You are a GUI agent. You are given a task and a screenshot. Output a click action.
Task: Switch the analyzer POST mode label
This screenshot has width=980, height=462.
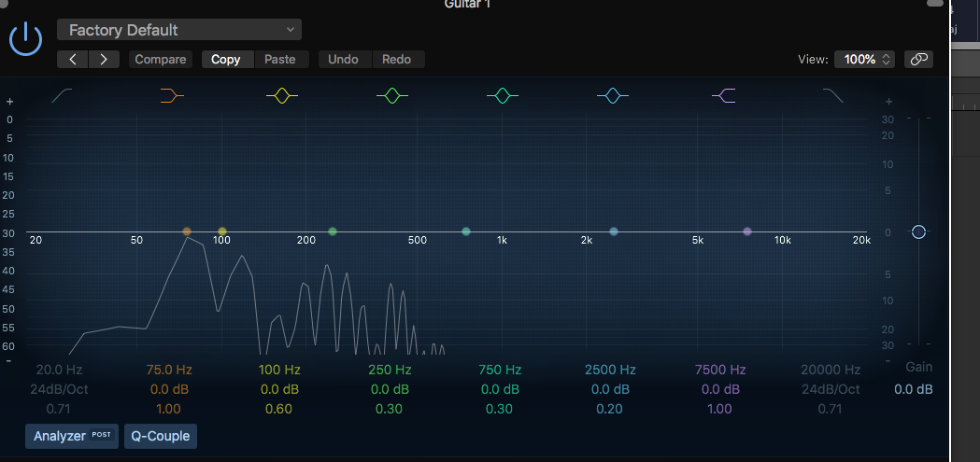pos(101,435)
